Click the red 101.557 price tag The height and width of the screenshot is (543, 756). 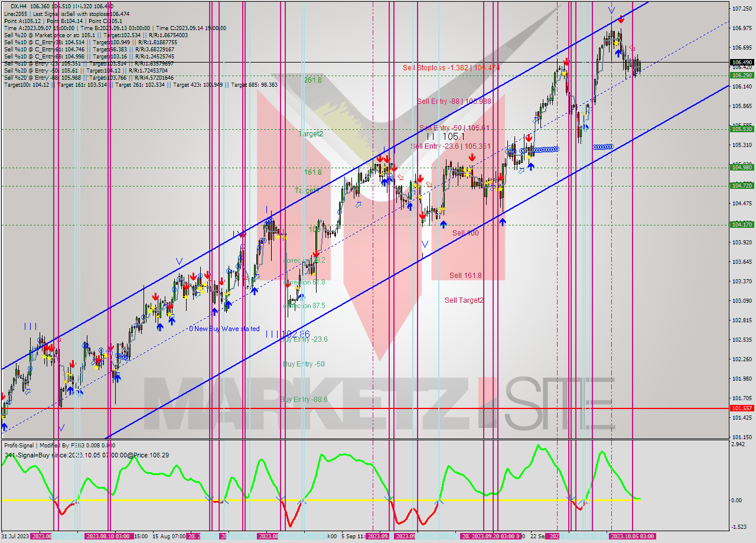click(x=742, y=408)
